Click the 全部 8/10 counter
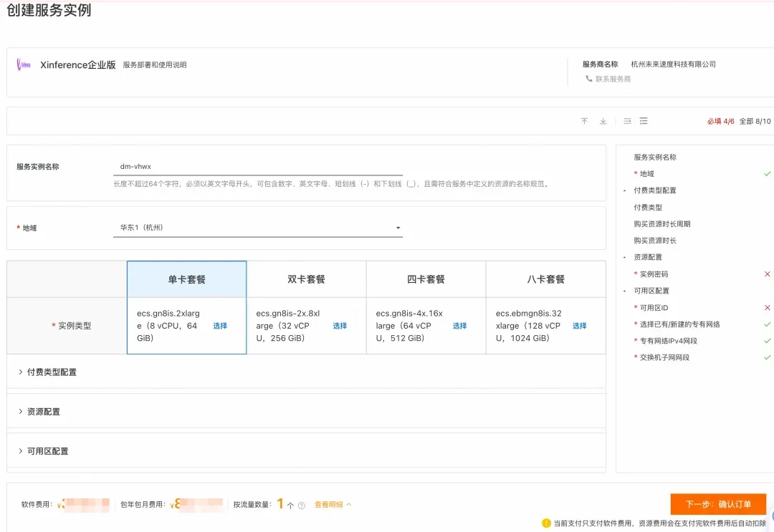This screenshot has width=774, height=532. click(755, 121)
